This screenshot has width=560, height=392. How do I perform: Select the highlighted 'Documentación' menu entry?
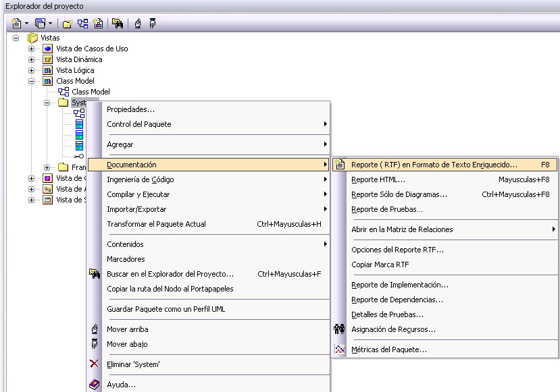coord(209,165)
